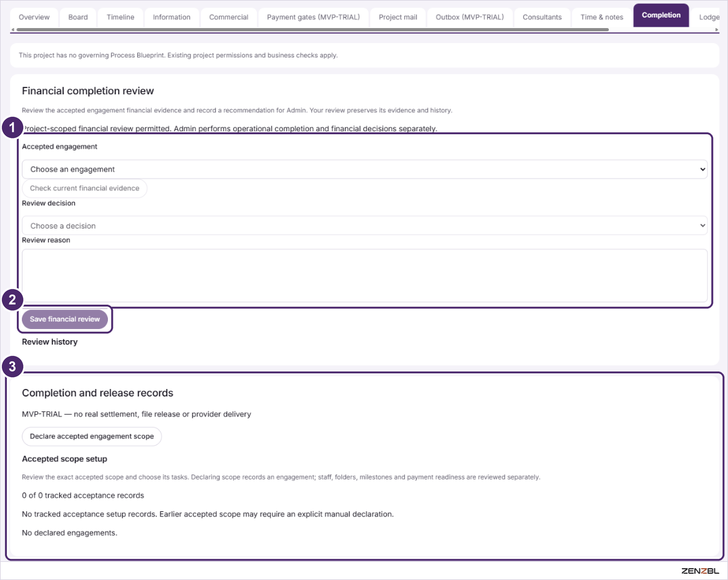Viewport: 728px width, 580px height.
Task: Open the Overview tab
Action: [34, 17]
